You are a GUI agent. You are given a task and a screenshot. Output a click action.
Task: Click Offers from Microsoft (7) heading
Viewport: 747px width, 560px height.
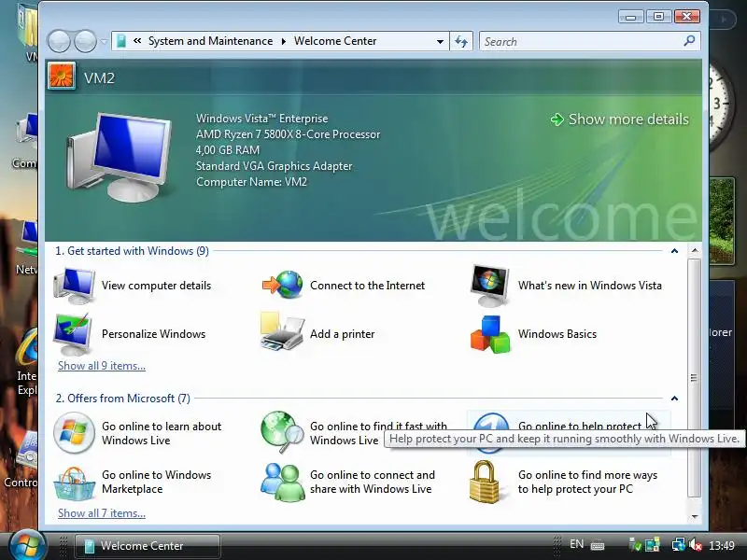(x=123, y=399)
